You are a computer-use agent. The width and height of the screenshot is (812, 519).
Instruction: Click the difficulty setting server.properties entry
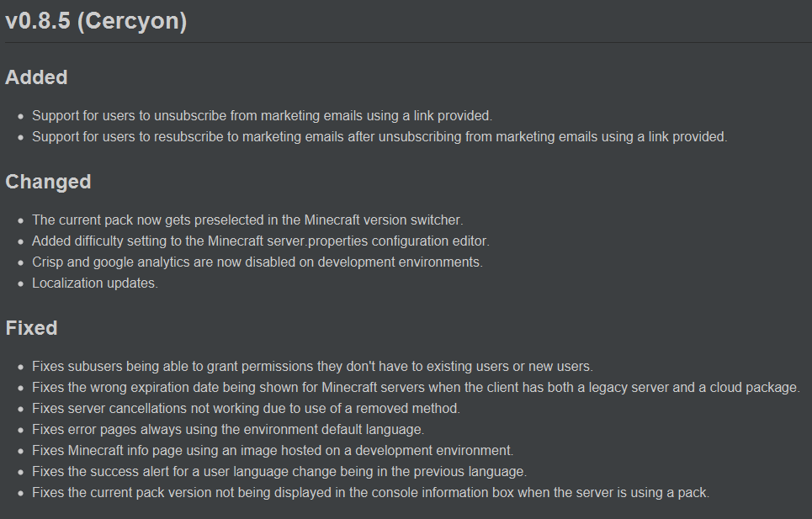(261, 241)
